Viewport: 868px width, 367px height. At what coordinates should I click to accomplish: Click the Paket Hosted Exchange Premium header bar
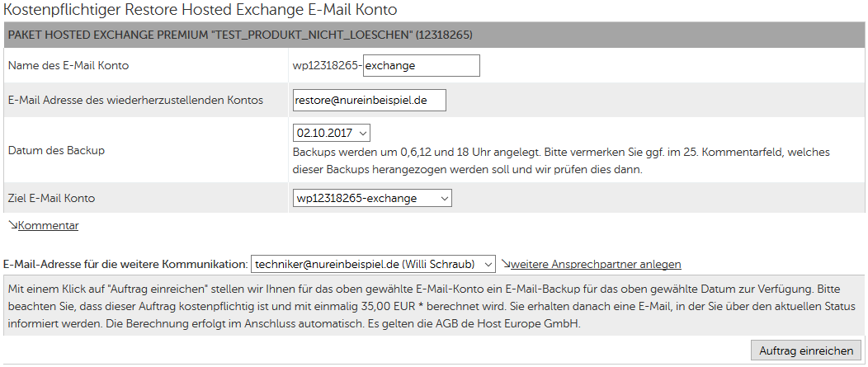click(434, 35)
